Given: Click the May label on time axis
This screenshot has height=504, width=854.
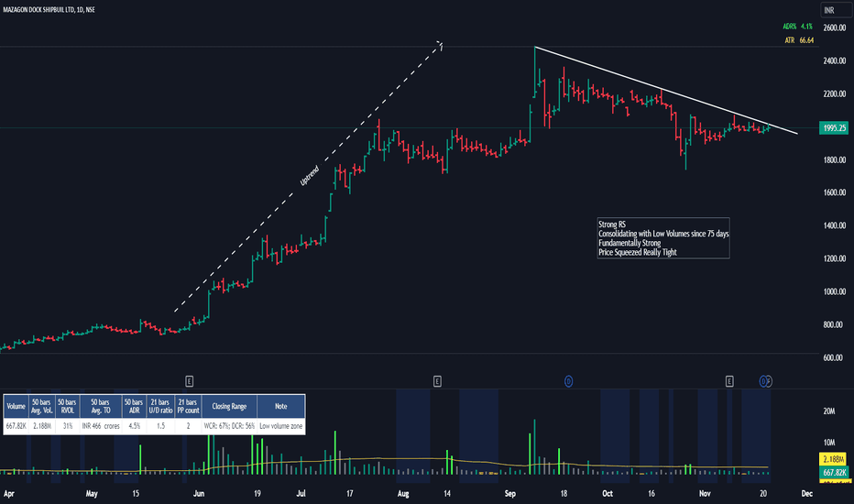Looking at the screenshot, I should click(x=92, y=494).
